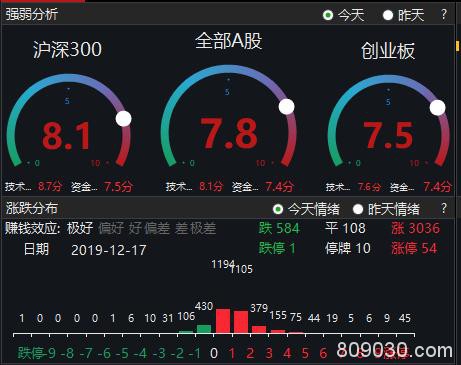Click the 7.5分 capital score

coord(118,186)
